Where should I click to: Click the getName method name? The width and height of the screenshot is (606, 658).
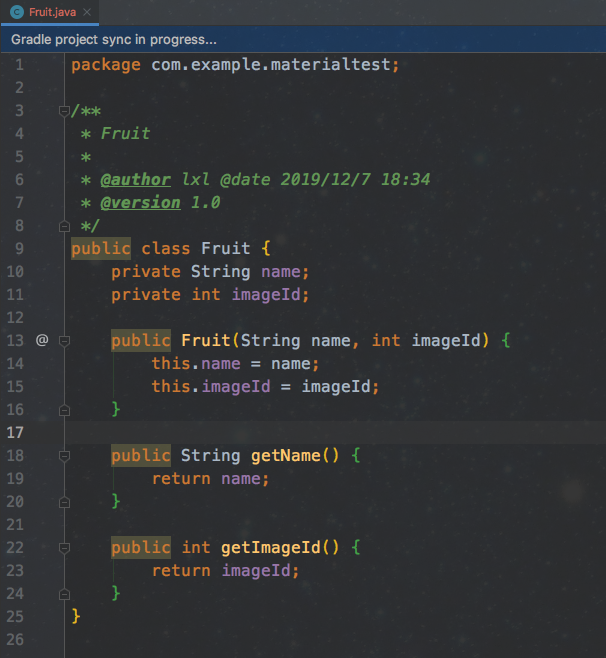(286, 456)
